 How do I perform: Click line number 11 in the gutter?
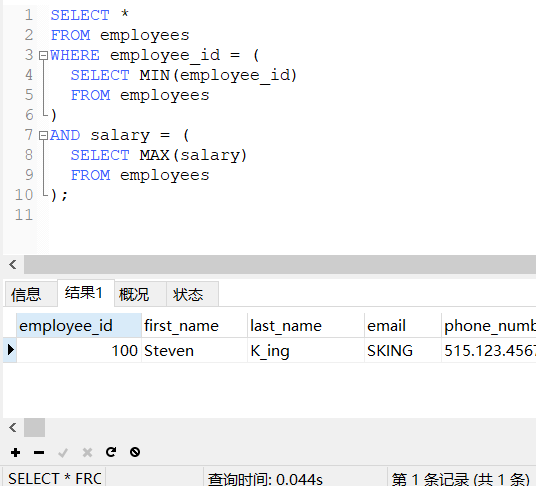pyautogui.click(x=24, y=215)
